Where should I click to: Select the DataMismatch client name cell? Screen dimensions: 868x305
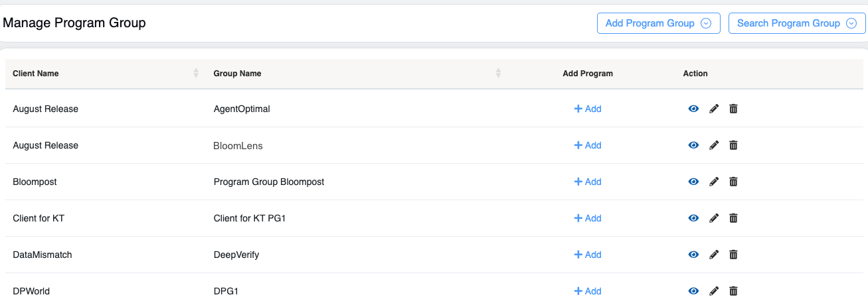pyautogui.click(x=43, y=255)
